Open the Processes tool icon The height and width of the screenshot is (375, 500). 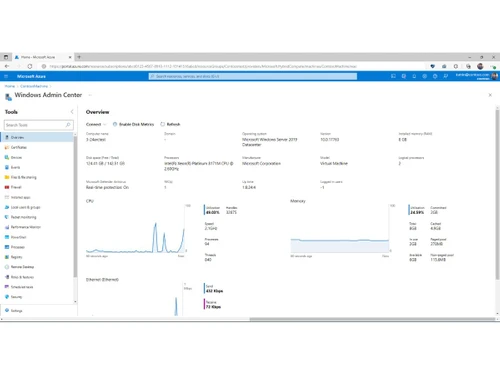7,247
